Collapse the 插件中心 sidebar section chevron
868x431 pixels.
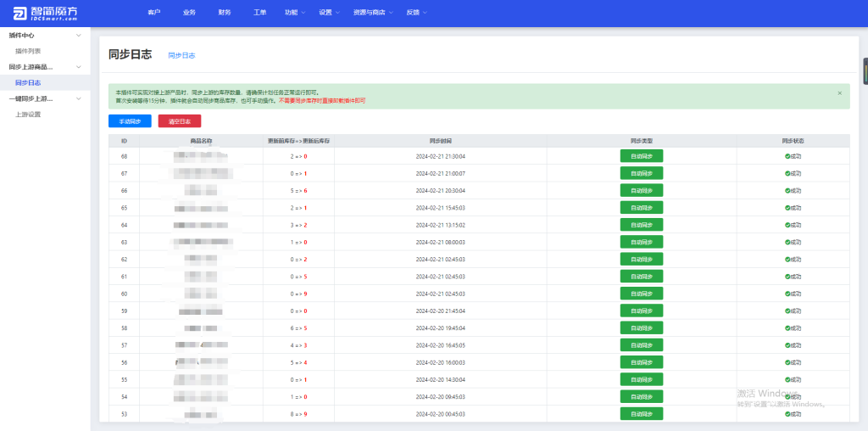point(79,36)
